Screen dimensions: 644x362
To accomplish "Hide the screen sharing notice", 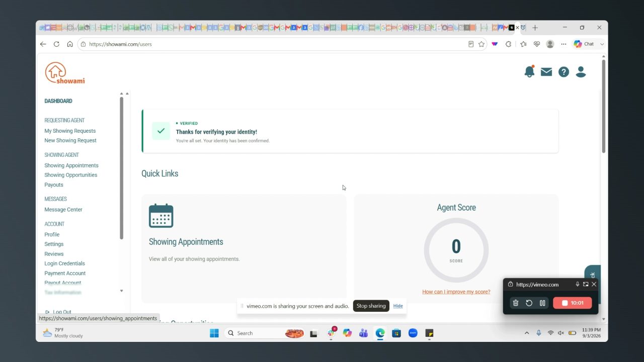I will coord(398,306).
